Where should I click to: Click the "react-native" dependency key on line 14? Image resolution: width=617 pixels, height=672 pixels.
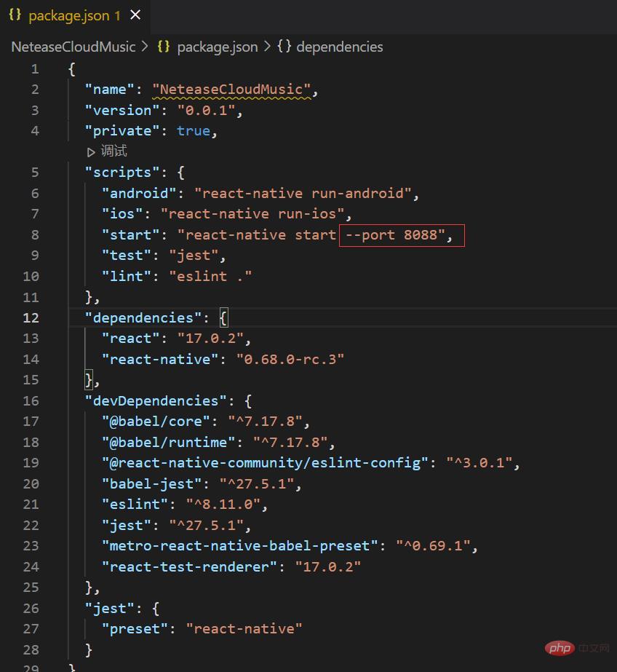[160, 360]
